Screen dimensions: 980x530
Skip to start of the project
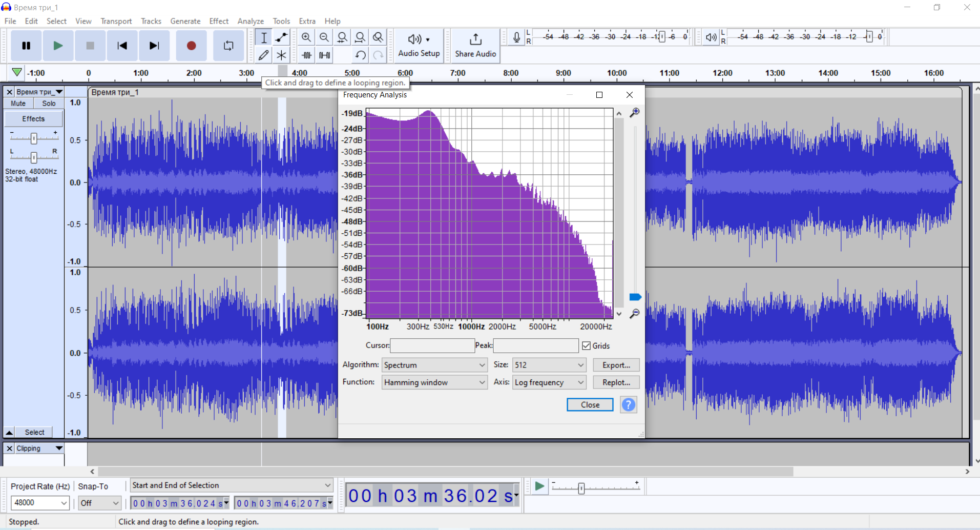122,46
